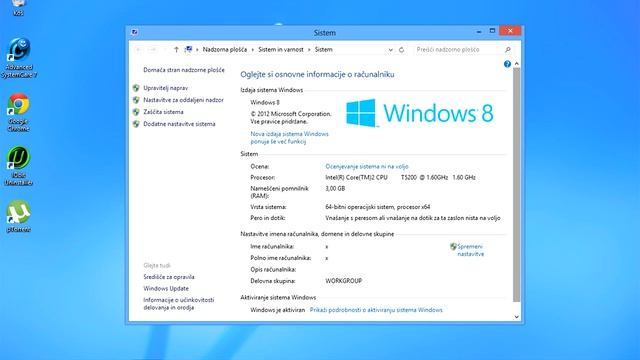The image size is (640, 360).
Task: Open Nastavitve za oddaljeni nadzor
Action: coord(183,100)
